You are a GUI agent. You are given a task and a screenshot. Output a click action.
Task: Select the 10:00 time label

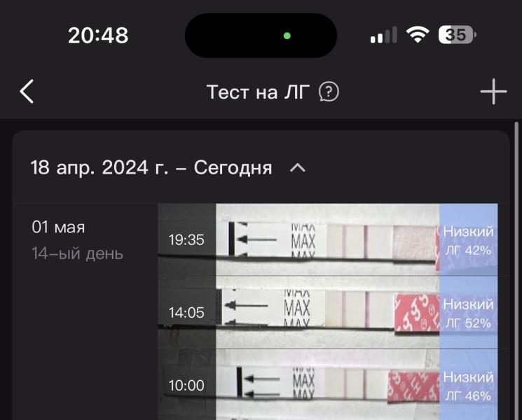(x=186, y=386)
